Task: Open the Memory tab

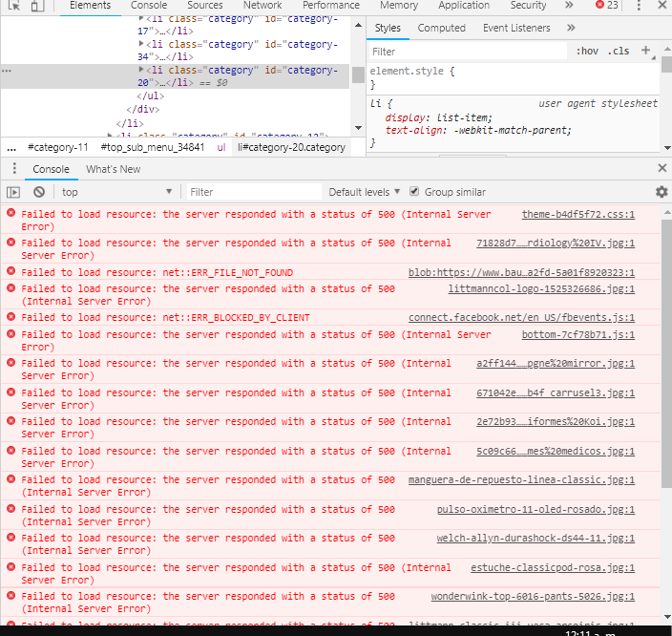Action: [x=399, y=6]
